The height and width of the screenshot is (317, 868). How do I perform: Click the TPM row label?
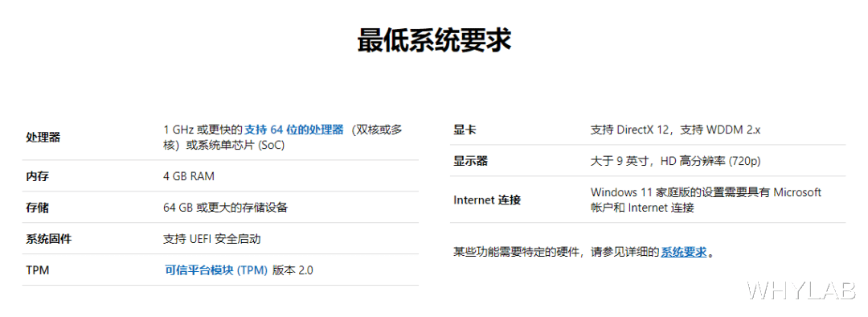(x=38, y=270)
